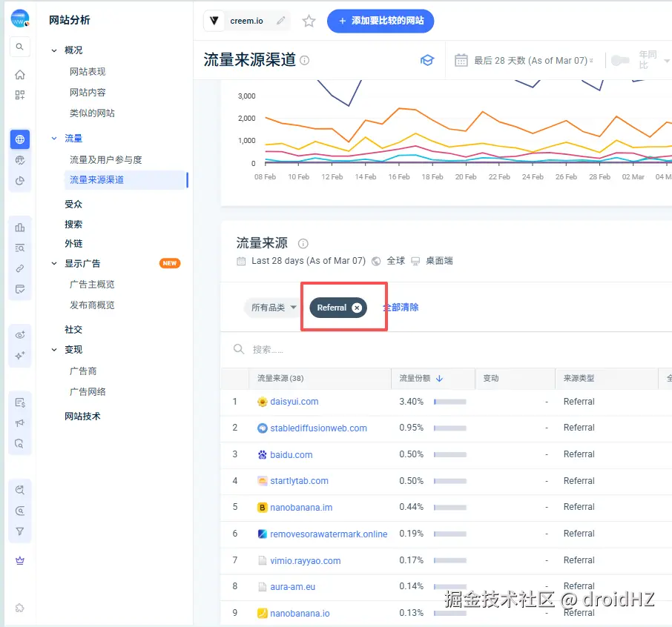The height and width of the screenshot is (627, 672).
Task: Open 外链 in sidebar
Action: pos(73,244)
